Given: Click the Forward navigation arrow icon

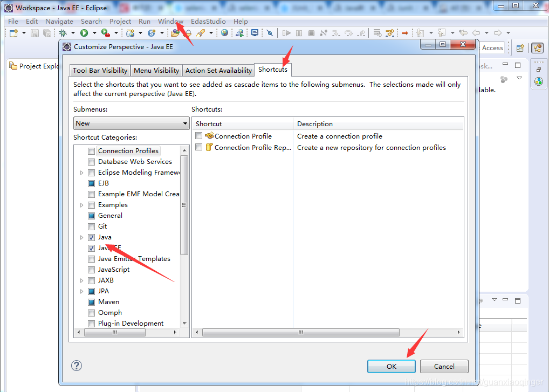Looking at the screenshot, I should (x=498, y=33).
